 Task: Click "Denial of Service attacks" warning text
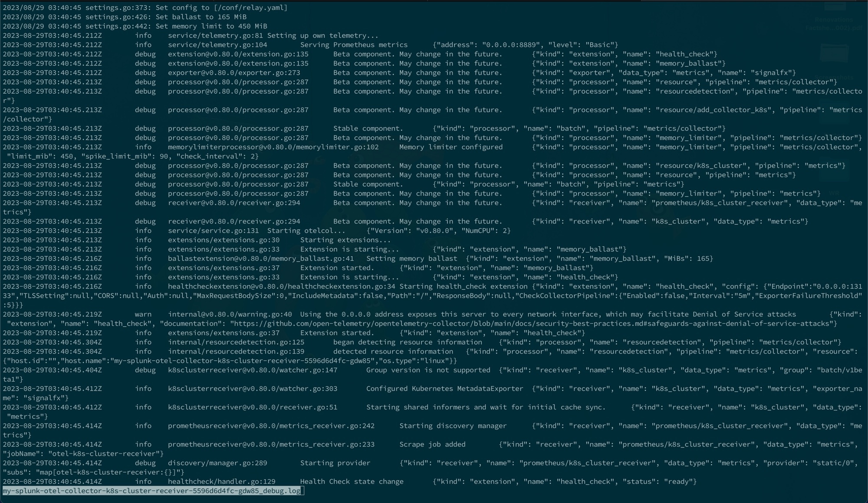744,315
